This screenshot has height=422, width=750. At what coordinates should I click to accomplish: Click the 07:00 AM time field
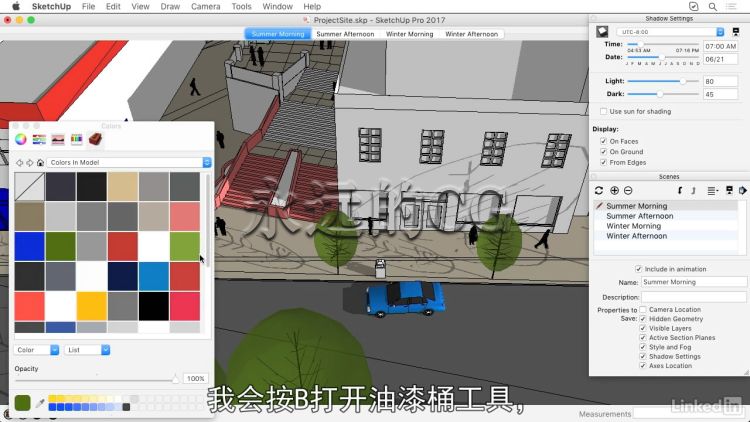(x=720, y=46)
